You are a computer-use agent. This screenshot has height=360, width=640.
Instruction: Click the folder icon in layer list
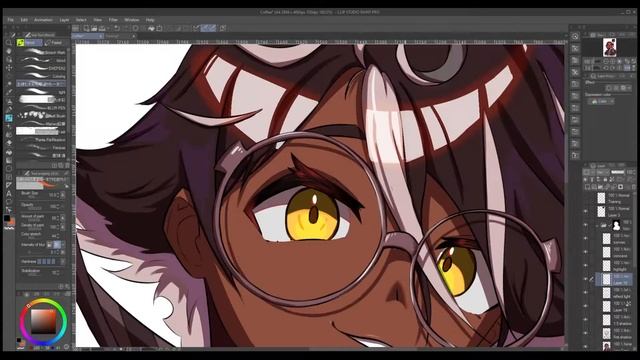(604, 225)
